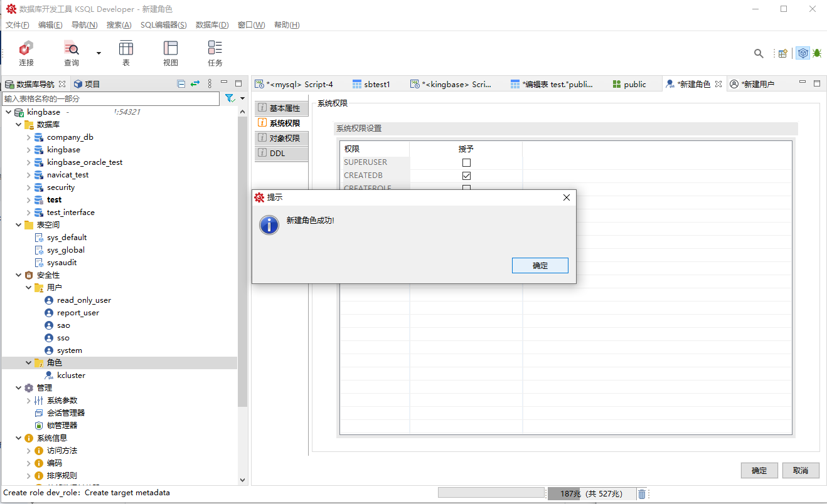This screenshot has width=827, height=504.
Task: Click the 连接 (Connect) toolbar icon
Action: (26, 53)
